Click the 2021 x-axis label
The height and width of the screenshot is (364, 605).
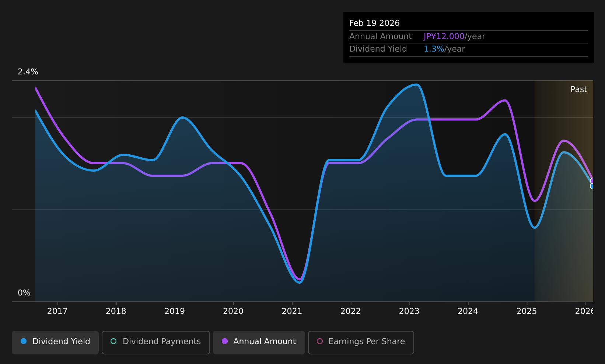pos(292,311)
